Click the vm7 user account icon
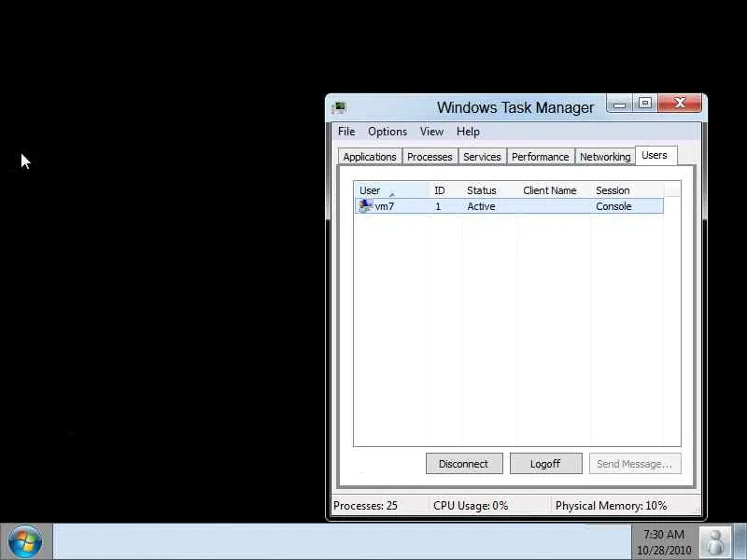The height and width of the screenshot is (560, 747). click(x=365, y=205)
